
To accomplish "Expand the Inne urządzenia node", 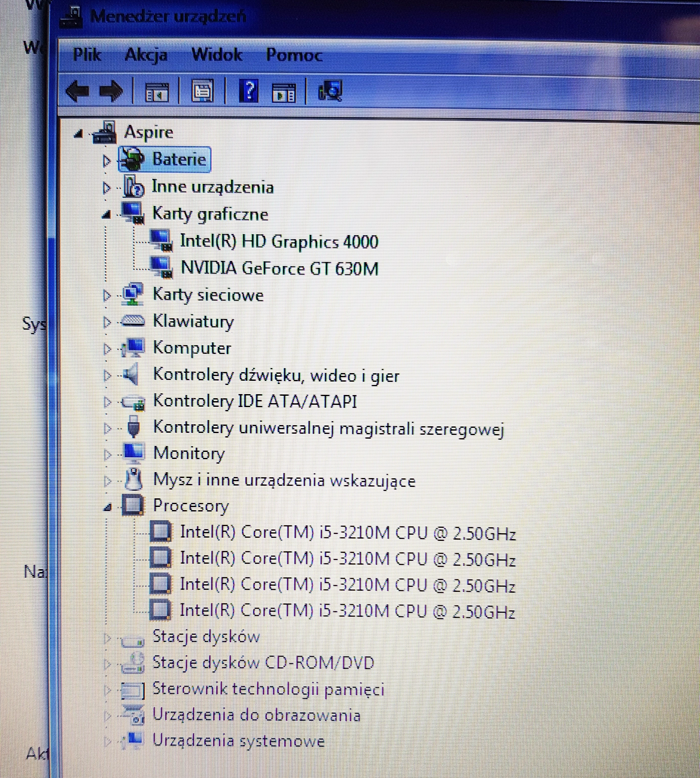I will 107,188.
